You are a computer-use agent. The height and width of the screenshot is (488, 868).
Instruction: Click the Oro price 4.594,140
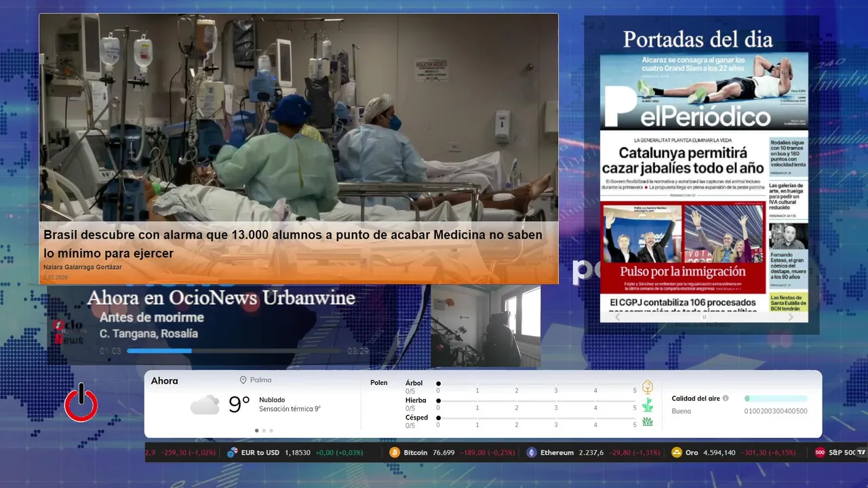[719, 452]
